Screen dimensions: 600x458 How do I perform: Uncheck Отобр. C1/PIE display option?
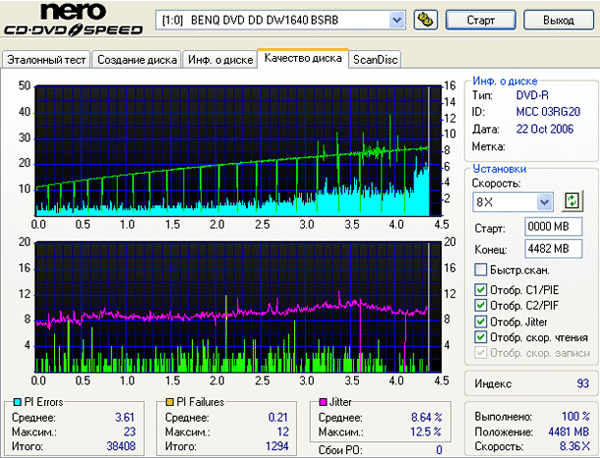click(x=481, y=290)
